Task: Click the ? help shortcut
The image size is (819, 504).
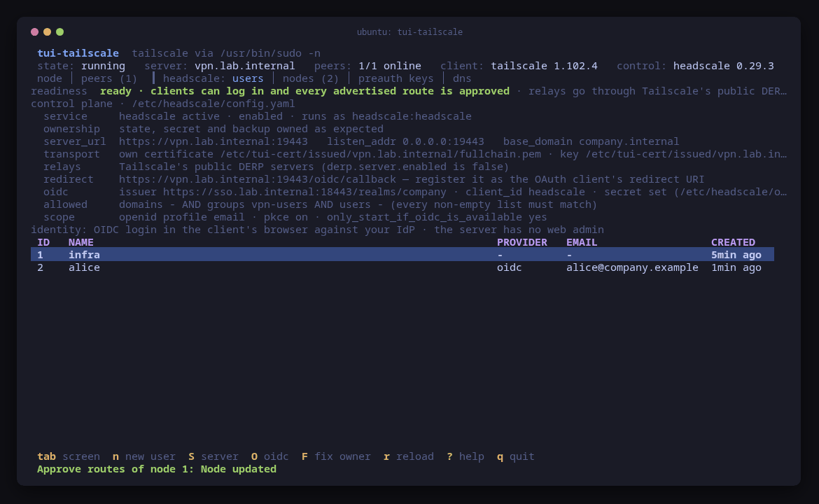Action: pos(465,456)
